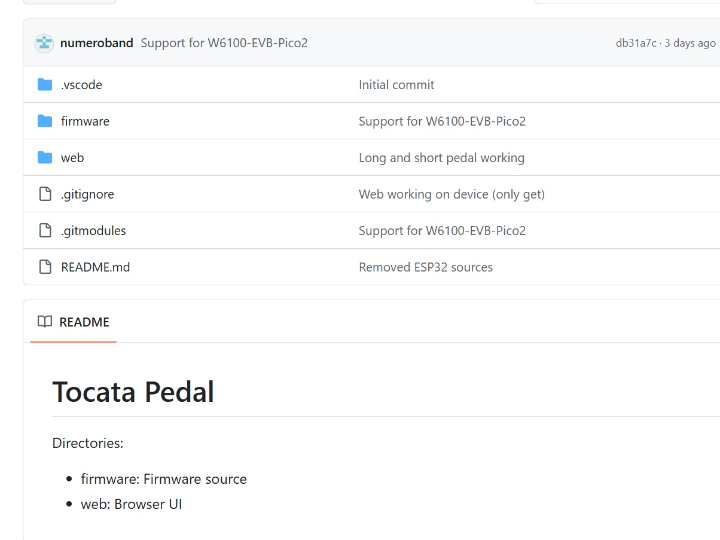The width and height of the screenshot is (720, 540).
Task: Click the numeroband avatar icon
Action: click(45, 43)
